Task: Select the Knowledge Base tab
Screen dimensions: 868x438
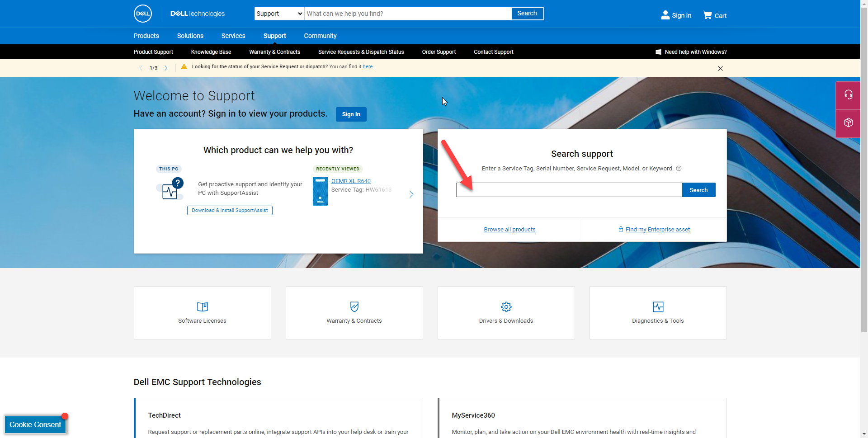Action: 211,52
